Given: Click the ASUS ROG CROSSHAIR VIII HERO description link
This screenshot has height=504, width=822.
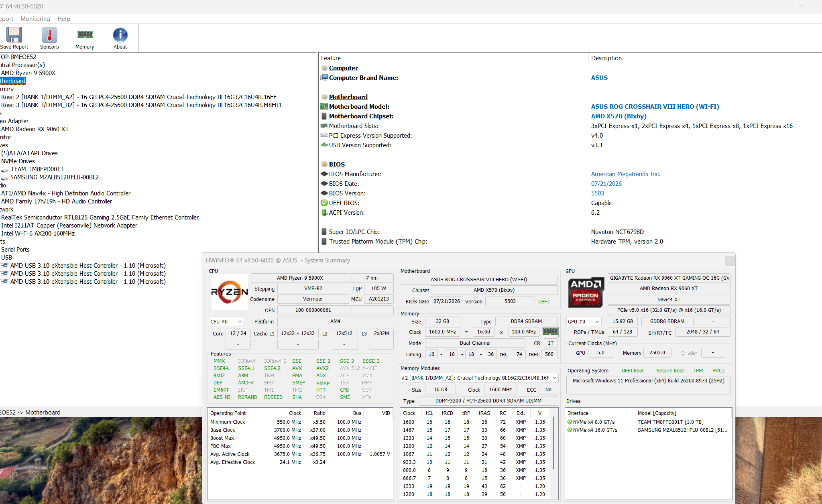Looking at the screenshot, I should 655,106.
